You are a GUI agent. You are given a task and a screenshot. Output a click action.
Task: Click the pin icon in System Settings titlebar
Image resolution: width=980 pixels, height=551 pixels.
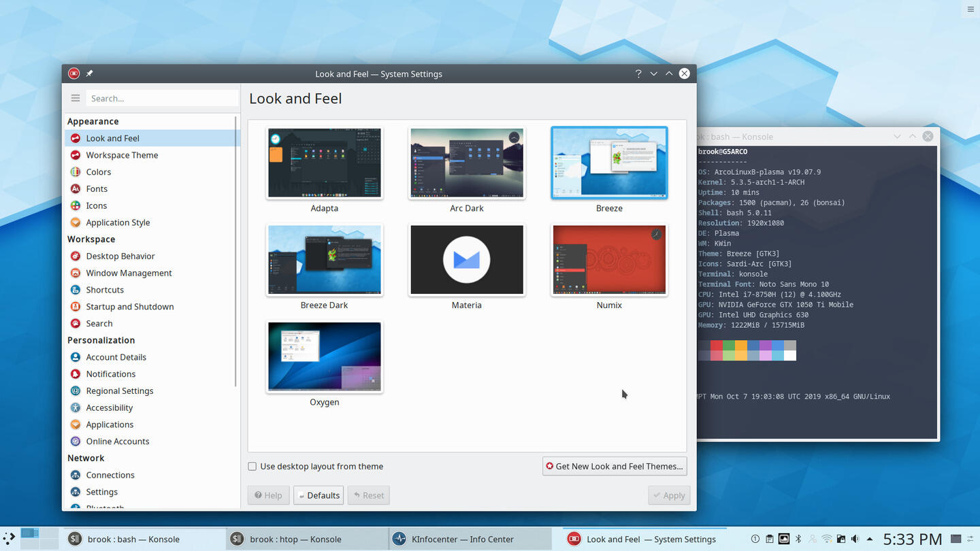89,73
